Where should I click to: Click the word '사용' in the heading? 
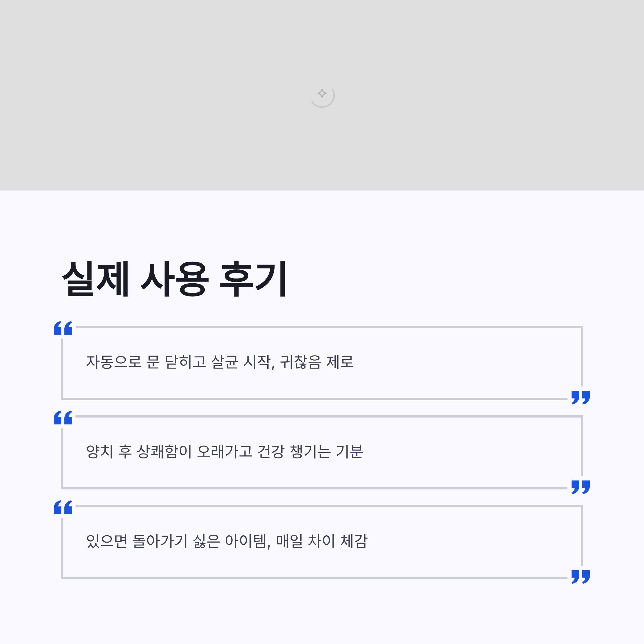point(175,279)
